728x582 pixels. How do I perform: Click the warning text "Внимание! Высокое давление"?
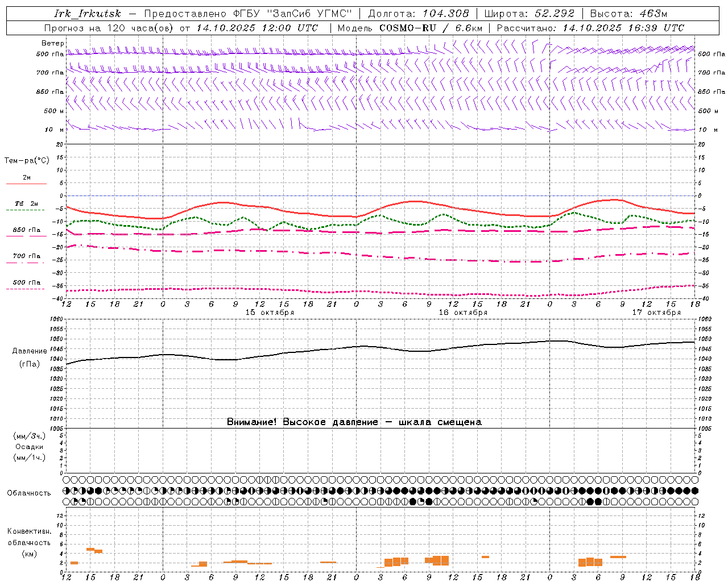point(302,422)
